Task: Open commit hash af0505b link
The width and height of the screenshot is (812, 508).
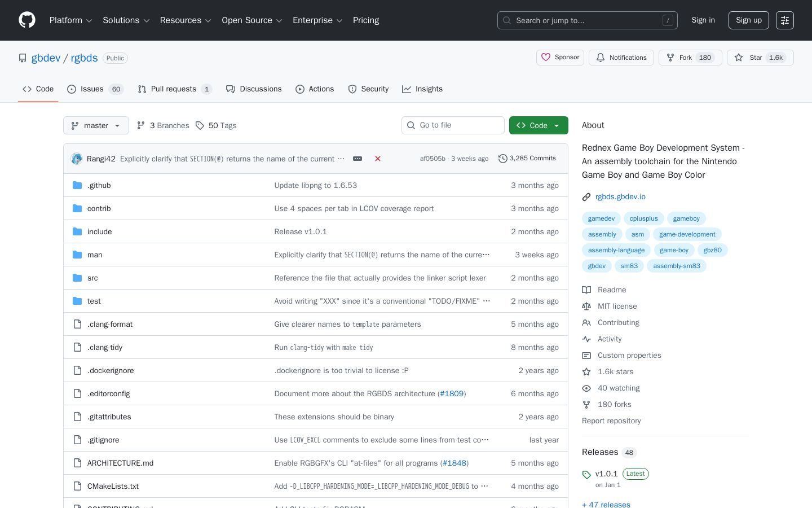Action: tap(433, 159)
